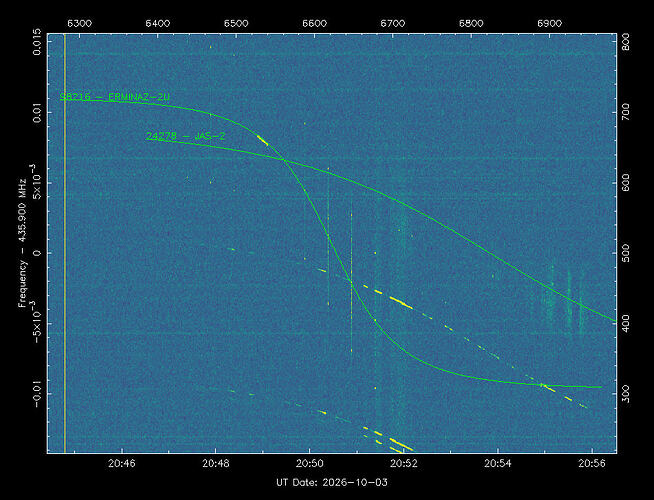Select the 300 right axis tick label

click(626, 394)
